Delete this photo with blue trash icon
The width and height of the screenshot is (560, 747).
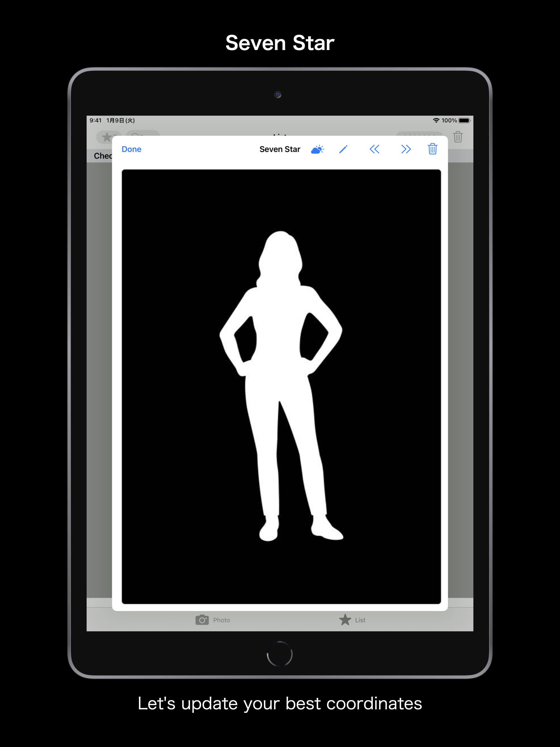[x=432, y=149]
